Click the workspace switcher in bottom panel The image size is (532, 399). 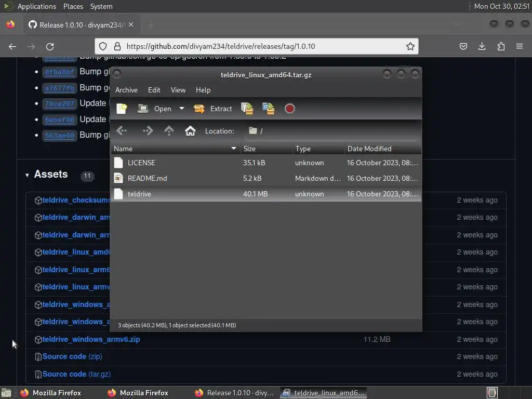(x=492, y=393)
